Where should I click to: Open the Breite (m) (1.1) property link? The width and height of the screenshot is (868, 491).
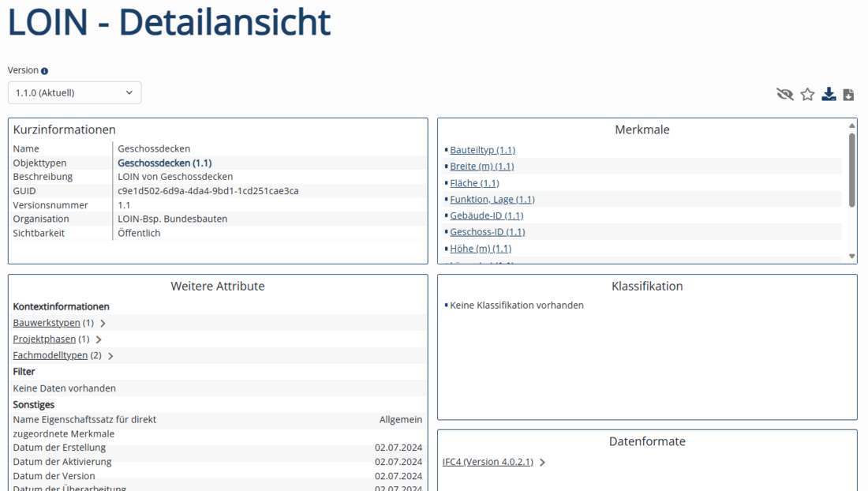[481, 166]
